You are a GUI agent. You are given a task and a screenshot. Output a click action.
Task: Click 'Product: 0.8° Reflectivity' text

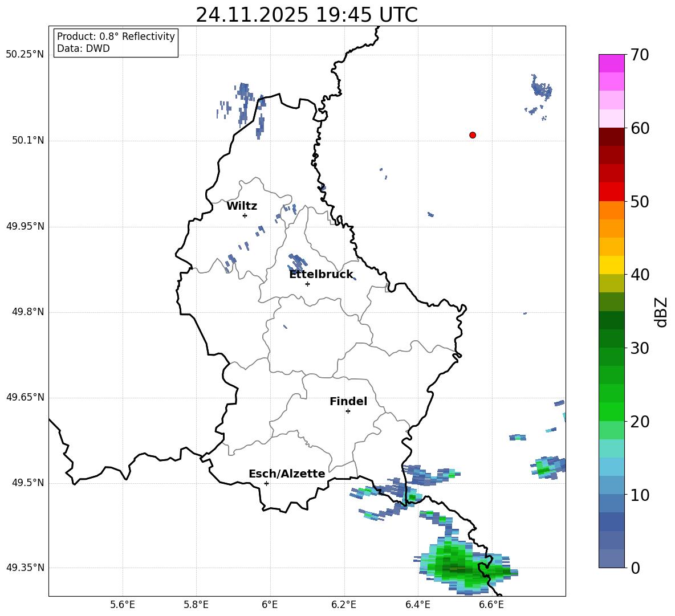[x=116, y=36]
